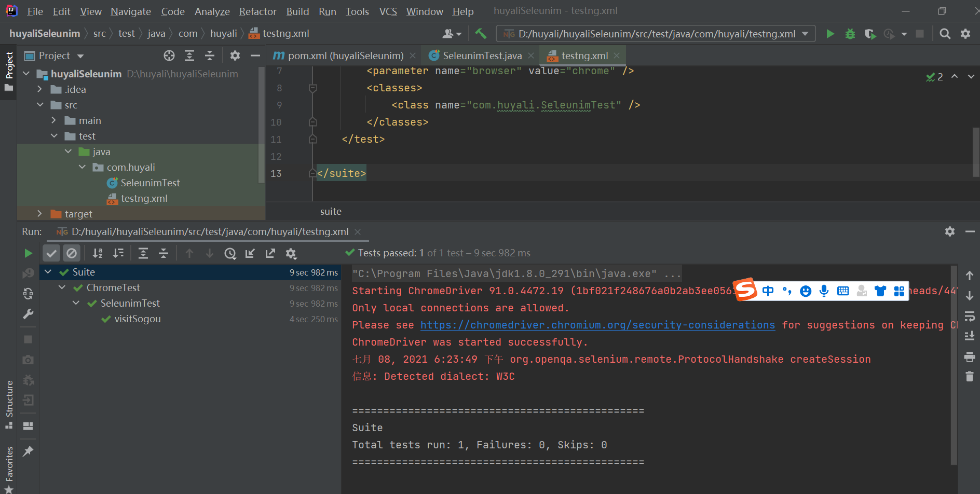Open SeleunimTest class in Project tree
This screenshot has width=980, height=494.
click(150, 183)
